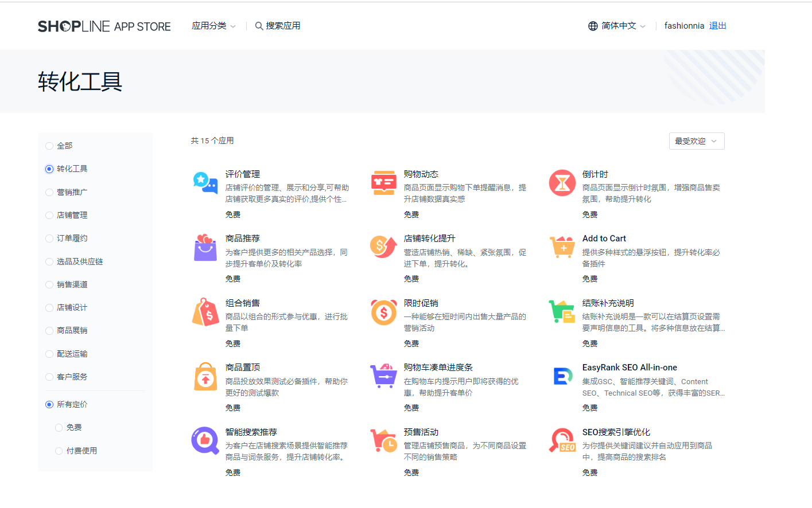This screenshot has height=508, width=812.
Task: Click the SHOPLINE APP STORE logo
Action: pos(104,26)
